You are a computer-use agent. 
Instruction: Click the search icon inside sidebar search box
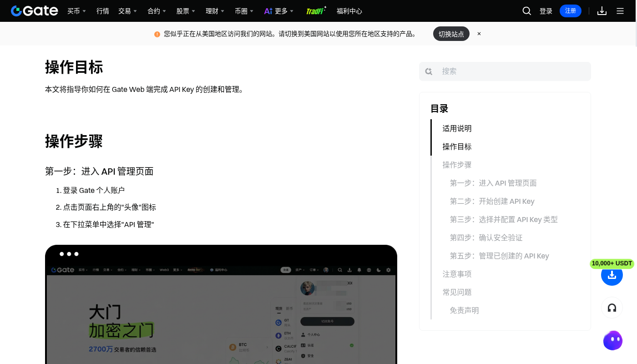(429, 71)
